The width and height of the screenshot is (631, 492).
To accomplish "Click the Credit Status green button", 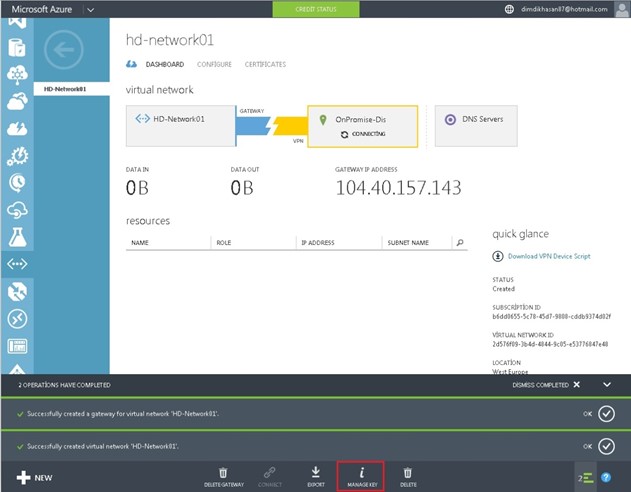I will [316, 9].
